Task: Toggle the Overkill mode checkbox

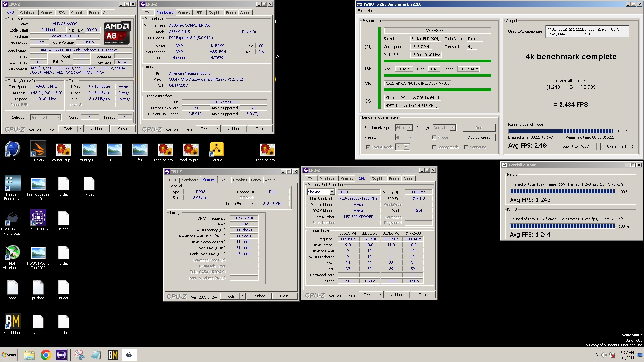Action: click(x=368, y=147)
